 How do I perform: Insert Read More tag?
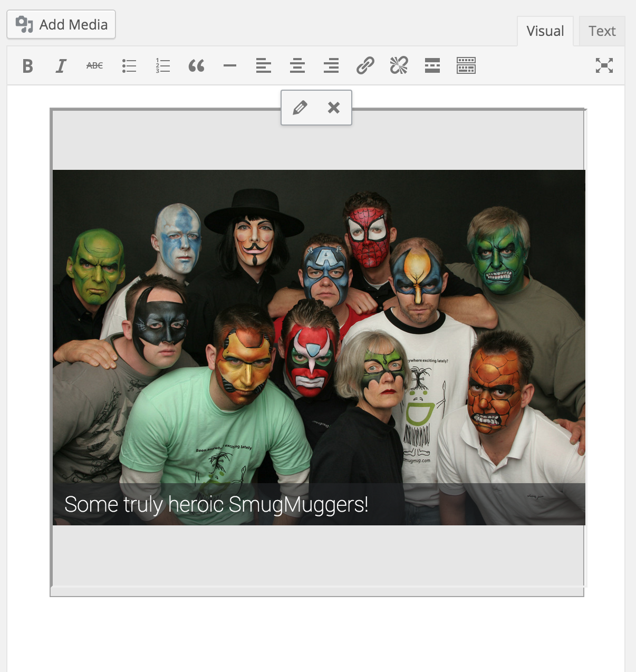[432, 66]
